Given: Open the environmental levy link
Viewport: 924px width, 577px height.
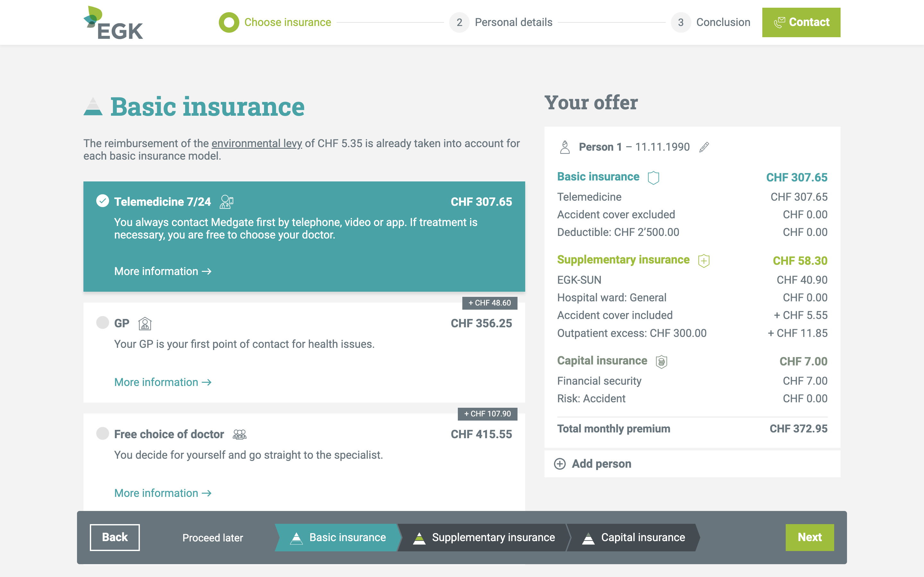Looking at the screenshot, I should pos(257,144).
